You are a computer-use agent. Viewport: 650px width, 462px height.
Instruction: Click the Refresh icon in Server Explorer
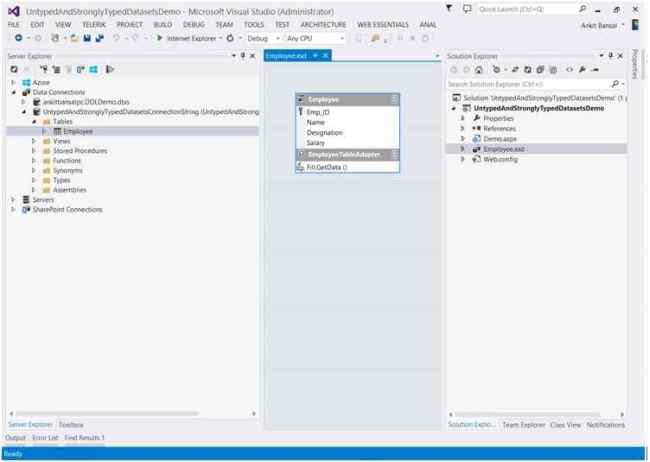[x=14, y=69]
